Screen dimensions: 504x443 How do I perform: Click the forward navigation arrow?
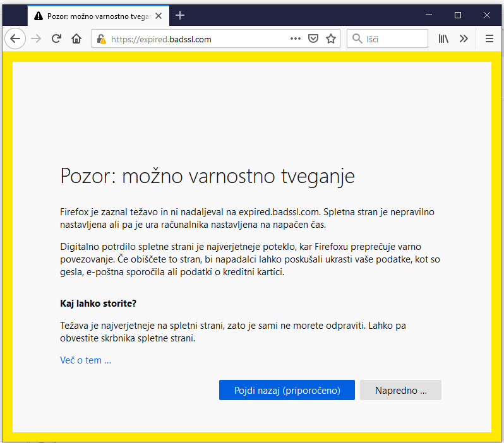click(36, 39)
